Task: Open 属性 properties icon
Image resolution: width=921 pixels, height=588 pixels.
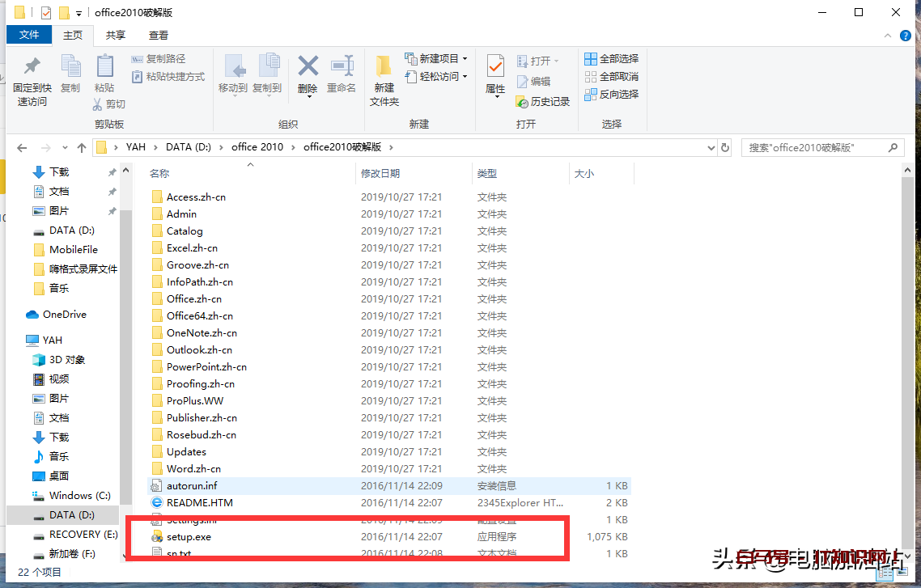Action: [495, 66]
